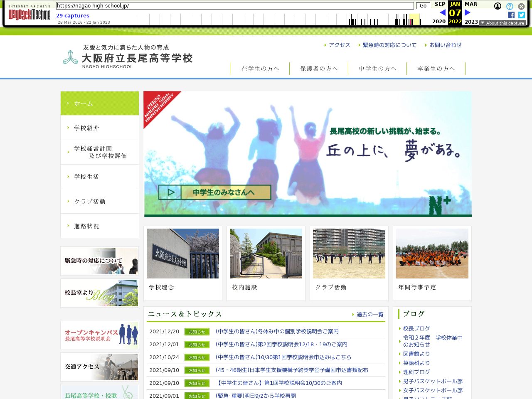This screenshot has height=399, width=532.
Task: Close the Wayback Machine toolbar
Action: (521, 6)
